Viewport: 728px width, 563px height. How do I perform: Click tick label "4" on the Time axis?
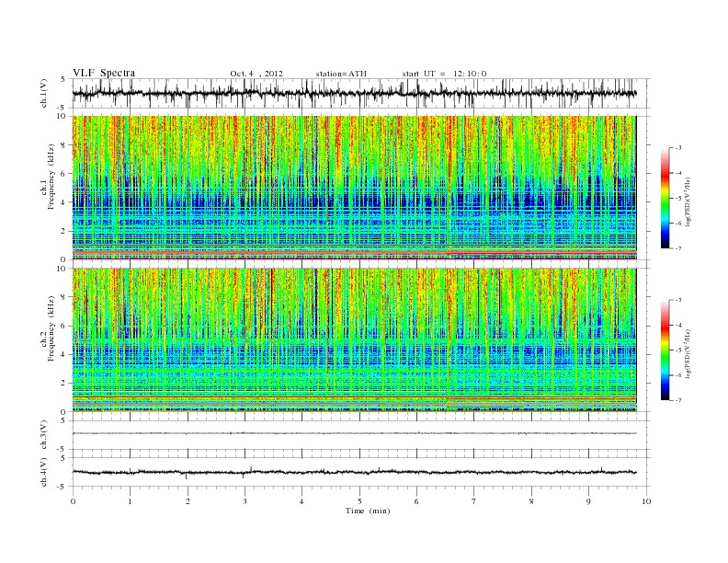point(301,501)
